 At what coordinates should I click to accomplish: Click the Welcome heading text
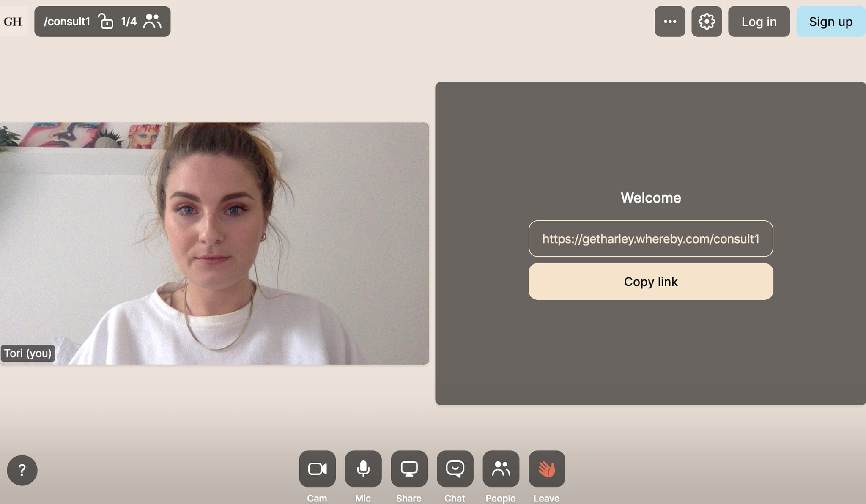(x=651, y=197)
